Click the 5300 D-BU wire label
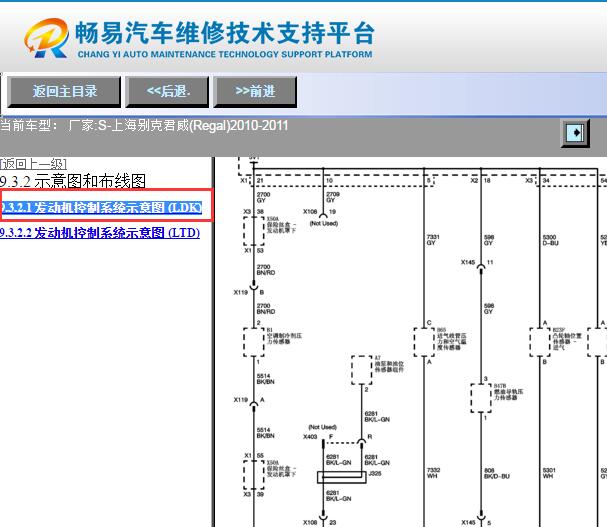Viewport: 607px width, 527px height. (550, 240)
